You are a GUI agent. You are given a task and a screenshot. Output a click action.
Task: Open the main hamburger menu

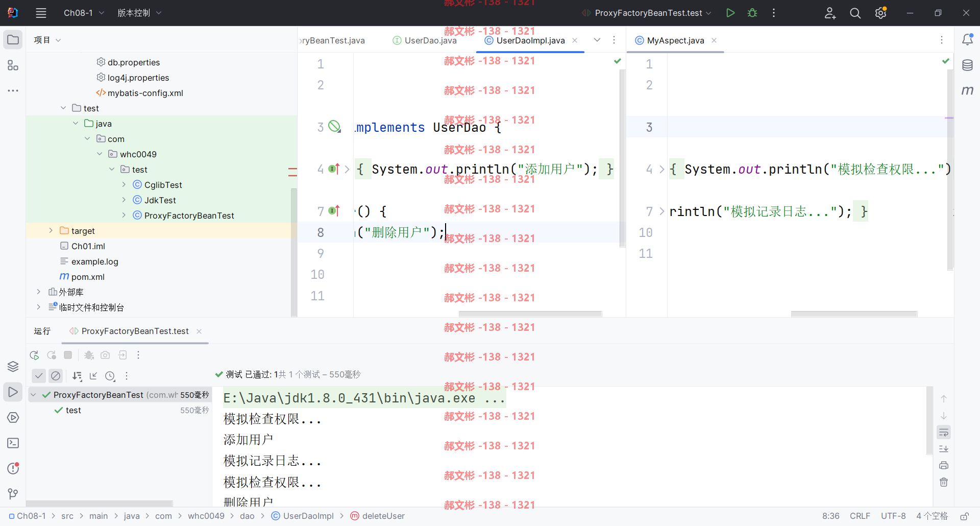tap(41, 13)
